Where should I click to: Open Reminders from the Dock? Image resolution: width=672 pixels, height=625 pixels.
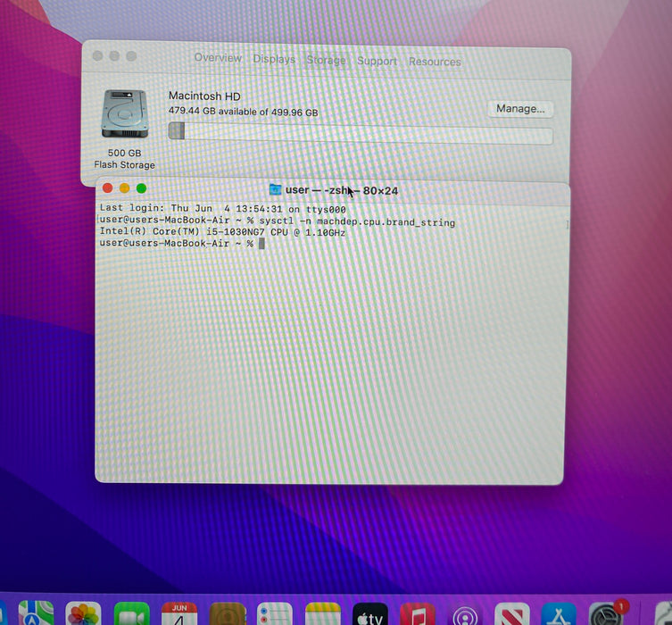(275, 614)
